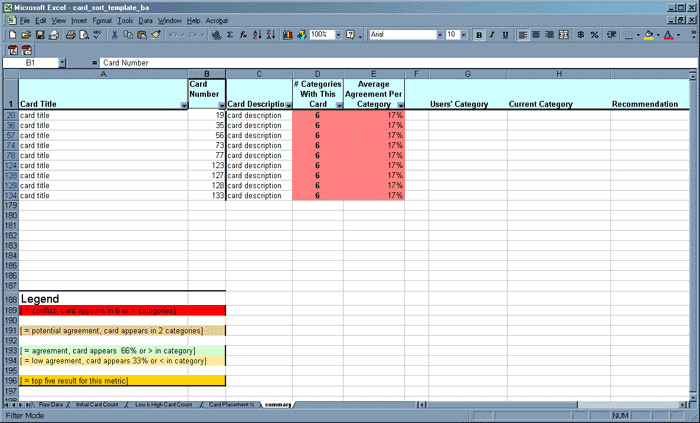The height and width of the screenshot is (423, 700).
Task: Click the B1 Name Box field
Action: (30, 63)
